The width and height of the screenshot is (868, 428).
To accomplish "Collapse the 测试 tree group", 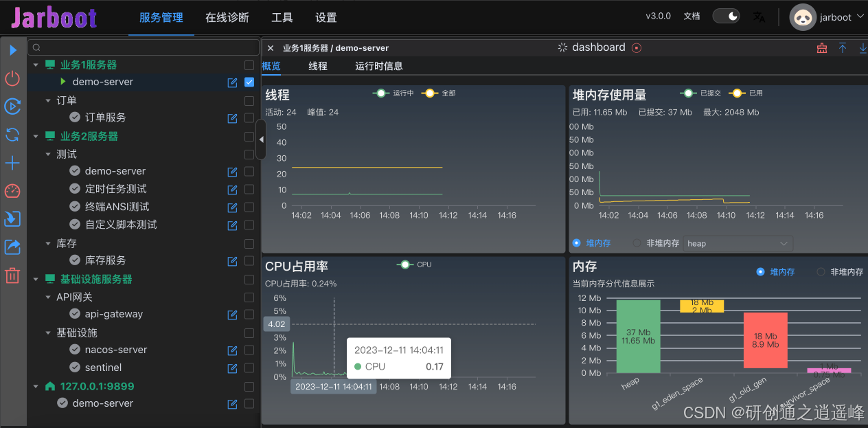I will coord(48,154).
